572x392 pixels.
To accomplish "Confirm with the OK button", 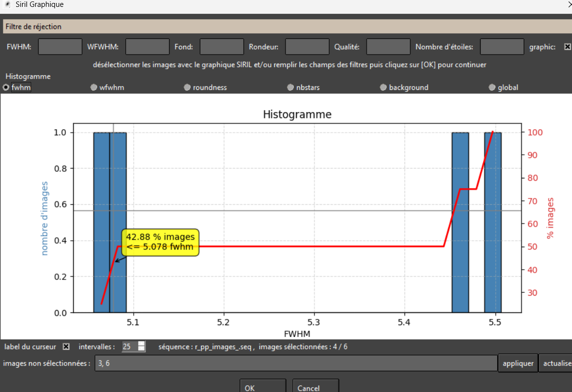I will tap(262, 387).
